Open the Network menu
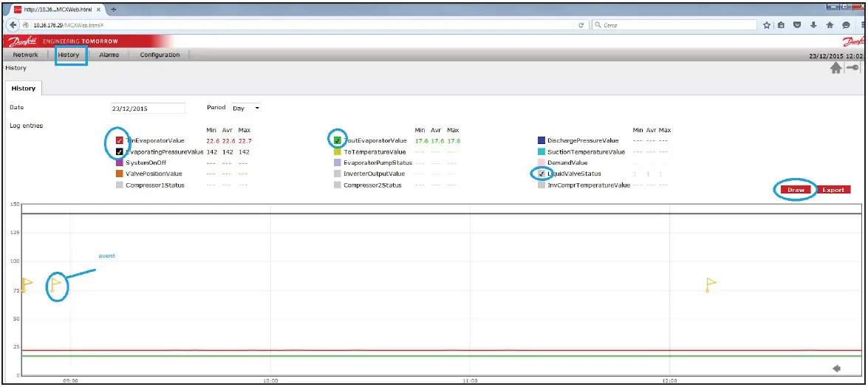This screenshot has width=868, height=387. point(25,55)
